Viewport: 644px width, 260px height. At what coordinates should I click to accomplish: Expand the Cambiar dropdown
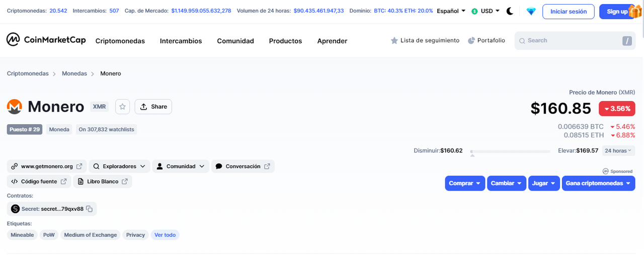[x=507, y=183]
